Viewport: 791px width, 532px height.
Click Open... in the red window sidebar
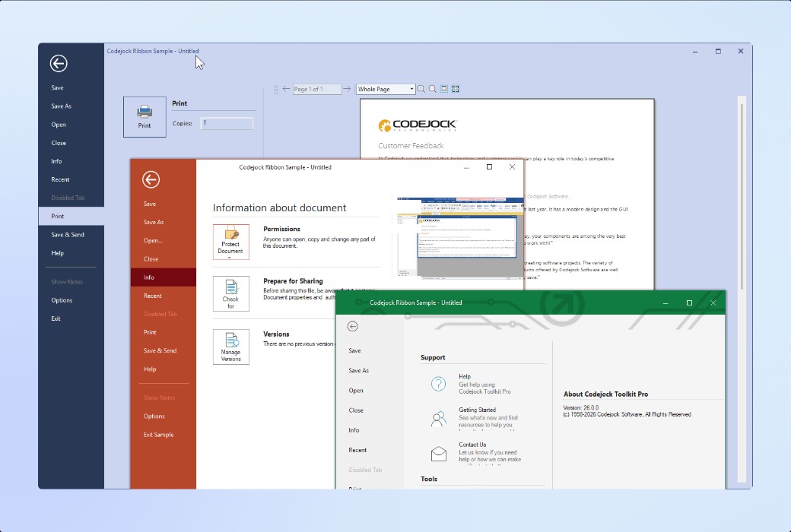click(163, 240)
